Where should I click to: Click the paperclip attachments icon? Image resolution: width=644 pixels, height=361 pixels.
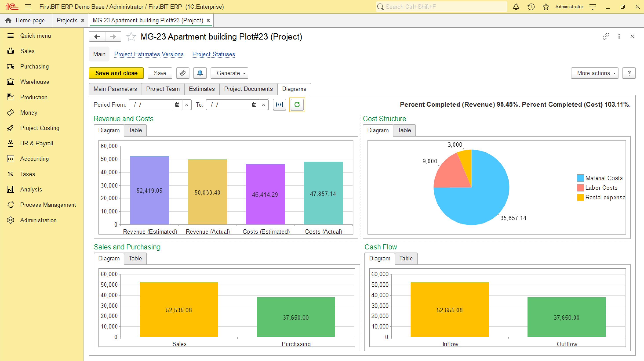click(183, 73)
